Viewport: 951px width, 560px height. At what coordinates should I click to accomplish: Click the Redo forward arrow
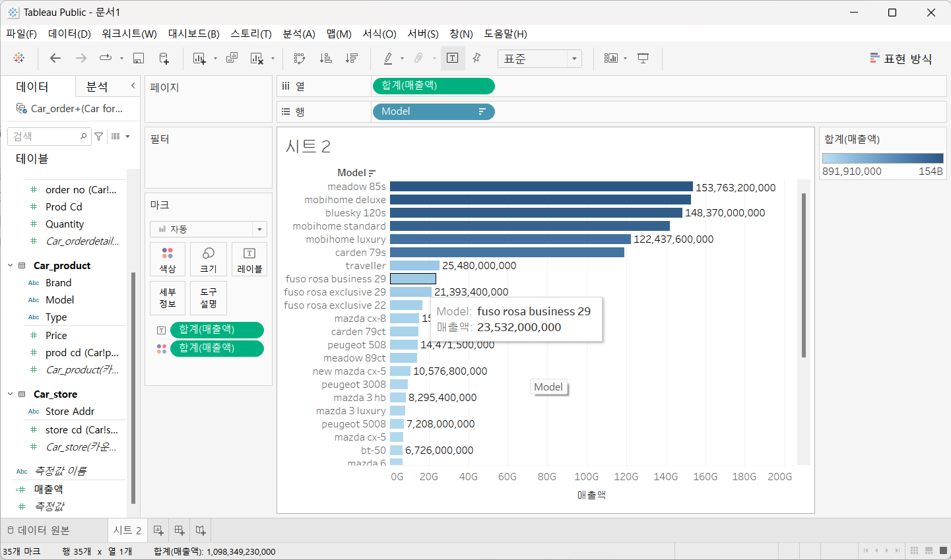tap(81, 58)
